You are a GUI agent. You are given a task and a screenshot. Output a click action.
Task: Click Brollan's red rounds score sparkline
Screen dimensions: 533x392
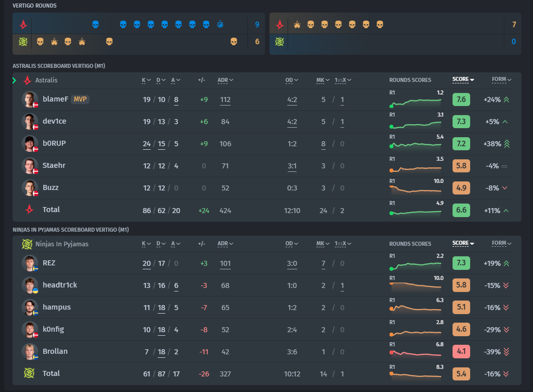[416, 353]
